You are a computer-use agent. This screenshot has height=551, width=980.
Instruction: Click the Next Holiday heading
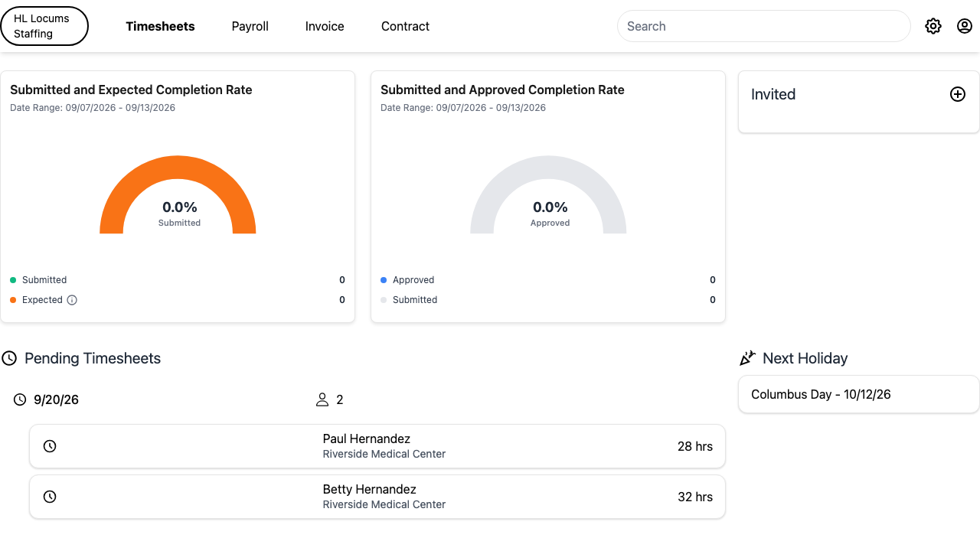coord(805,358)
